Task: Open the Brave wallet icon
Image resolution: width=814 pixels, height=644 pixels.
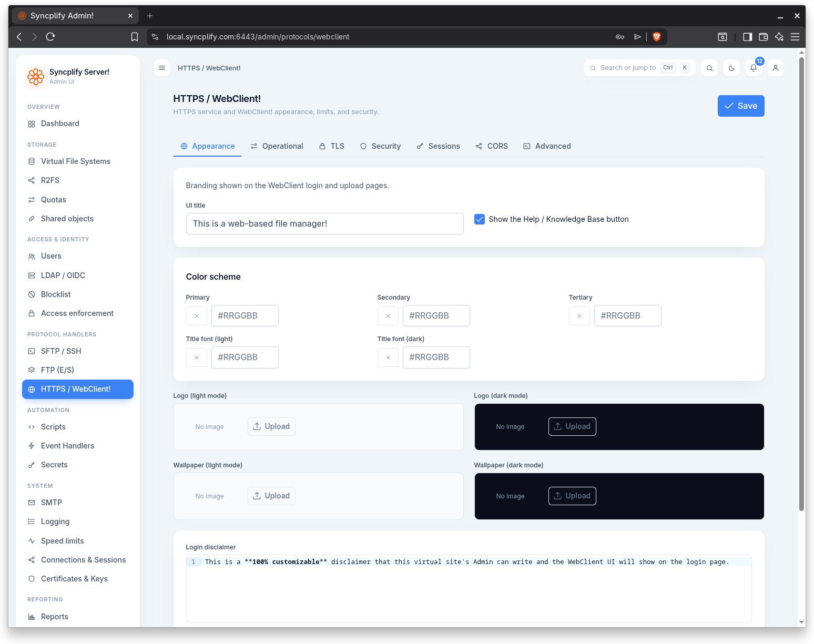Action: (x=764, y=37)
